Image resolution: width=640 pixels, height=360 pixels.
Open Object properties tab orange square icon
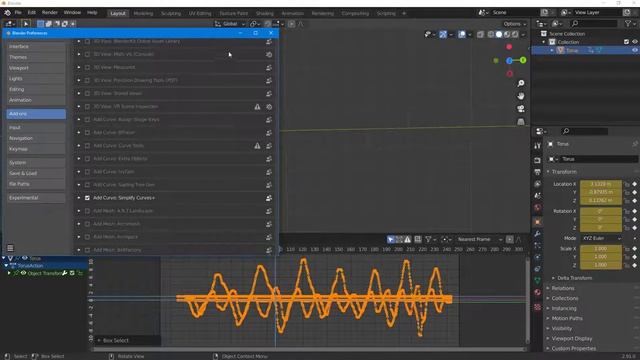pos(537,222)
